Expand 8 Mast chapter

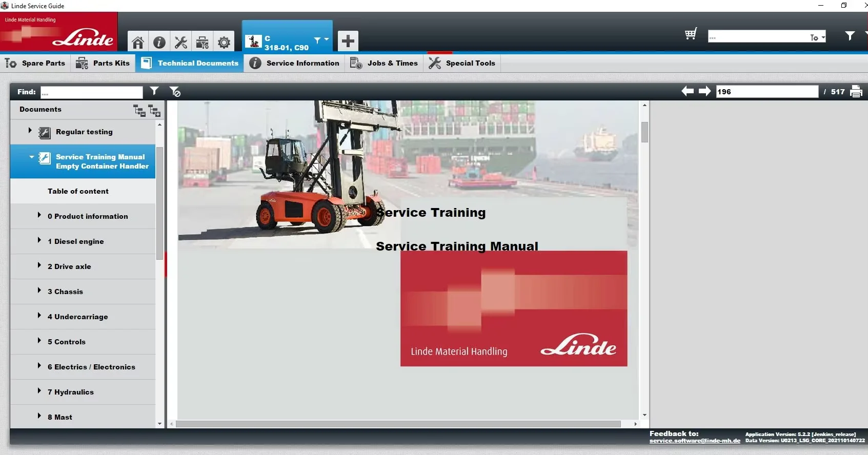(x=39, y=416)
